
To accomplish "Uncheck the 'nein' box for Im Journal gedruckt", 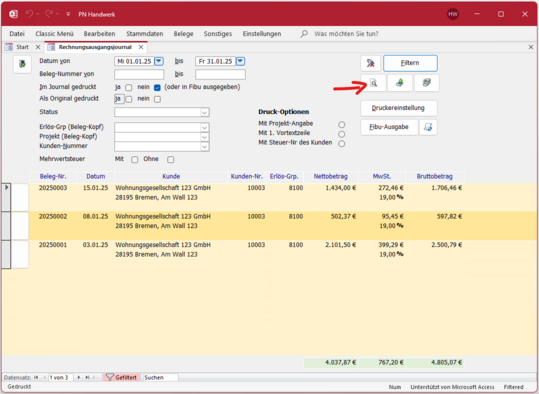I will coord(157,87).
